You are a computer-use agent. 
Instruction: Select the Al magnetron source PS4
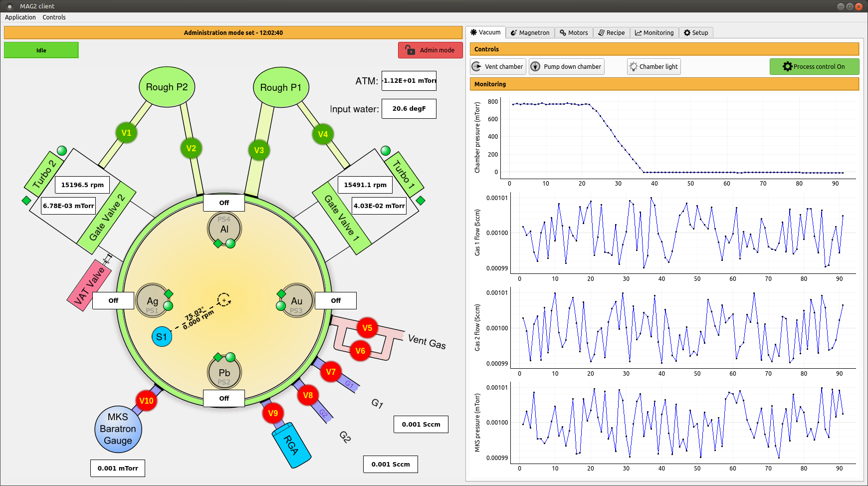224,228
